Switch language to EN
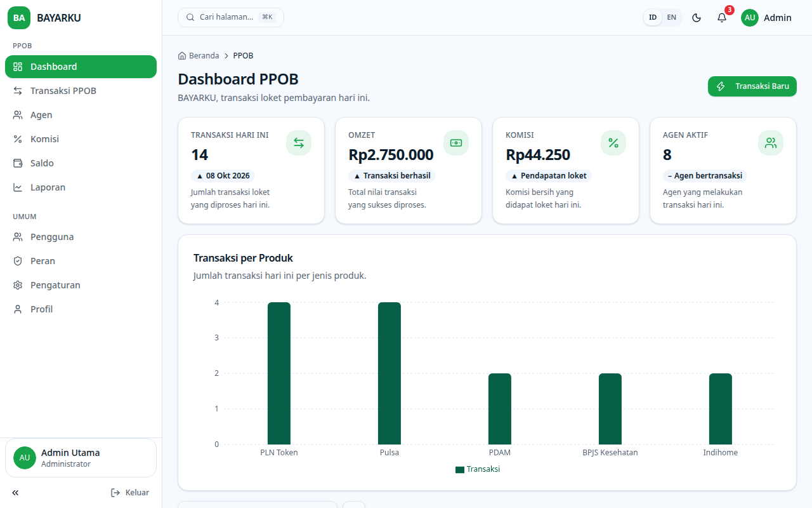This screenshot has height=508, width=812. pyautogui.click(x=672, y=17)
